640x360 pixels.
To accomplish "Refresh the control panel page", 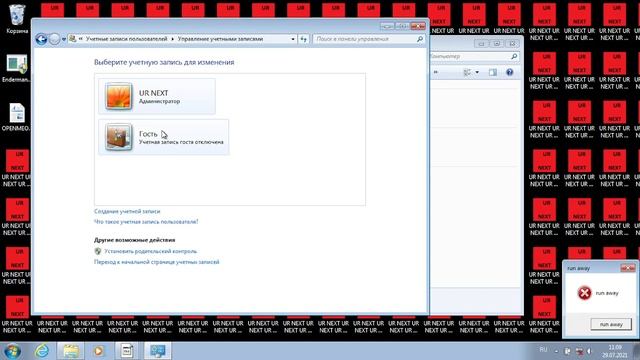I will click(303, 39).
